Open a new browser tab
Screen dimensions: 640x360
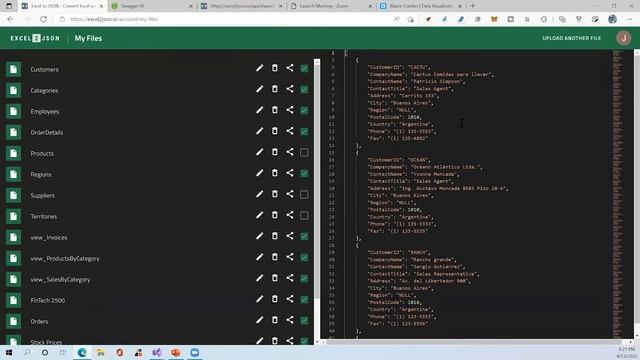473,6
